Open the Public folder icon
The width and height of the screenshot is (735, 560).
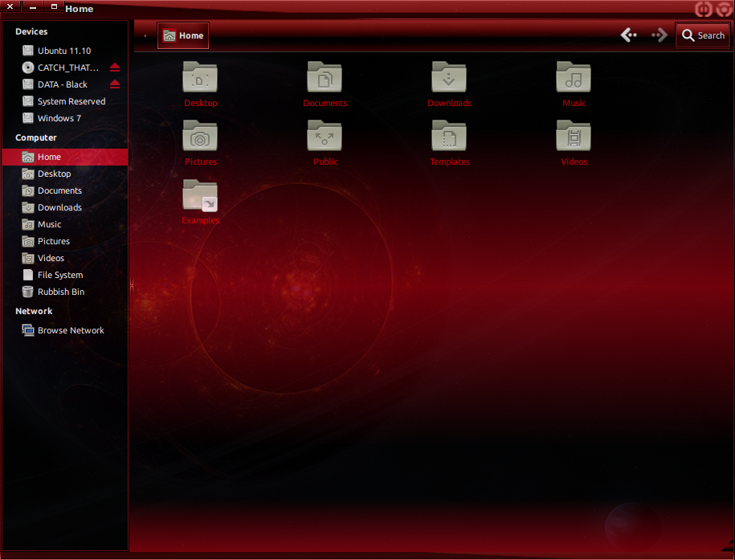pos(325,136)
